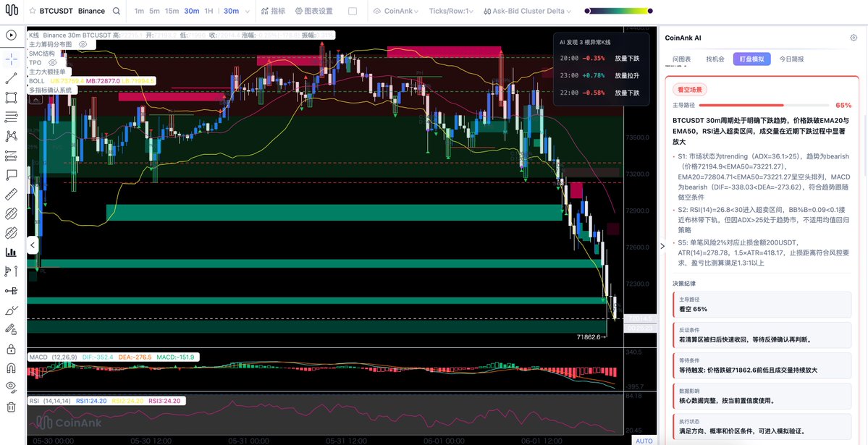Select the rectangle shape tool
The width and height of the screenshot is (868, 445).
click(x=11, y=98)
